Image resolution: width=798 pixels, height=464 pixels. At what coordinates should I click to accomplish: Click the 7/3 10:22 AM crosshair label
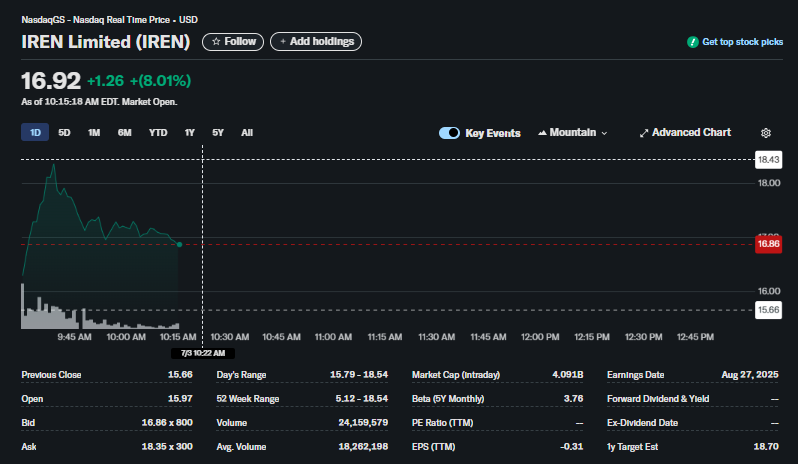point(203,353)
